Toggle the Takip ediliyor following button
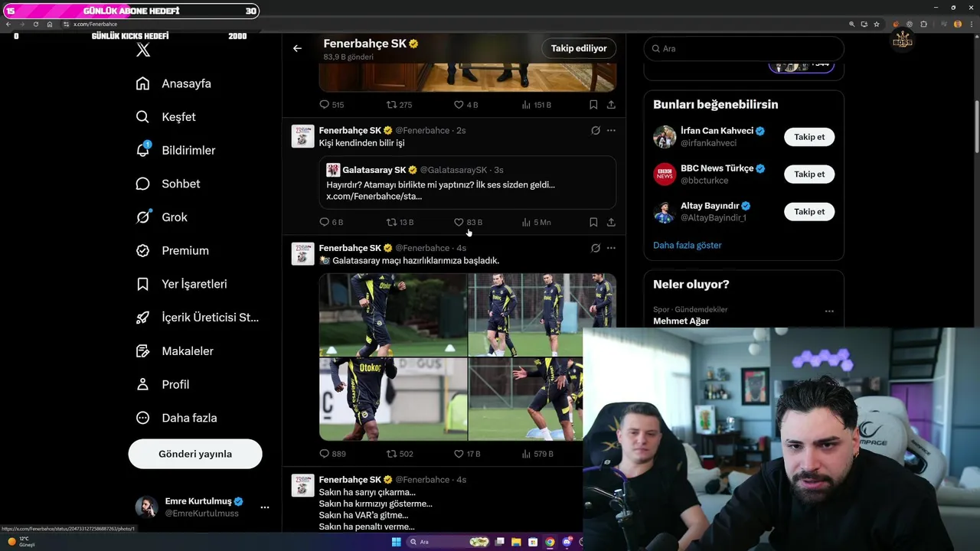Screen dimensions: 980x551 [x=579, y=48]
